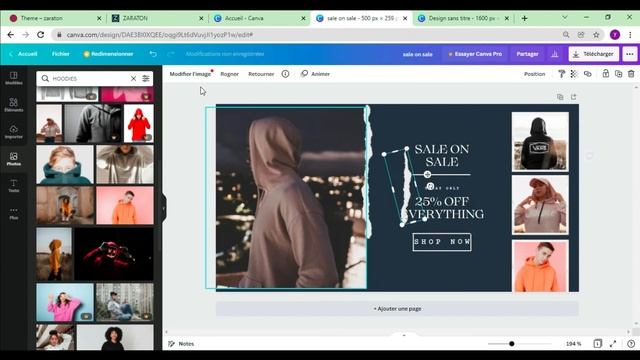
Task: Open photo search filters icon
Action: pyautogui.click(x=146, y=78)
